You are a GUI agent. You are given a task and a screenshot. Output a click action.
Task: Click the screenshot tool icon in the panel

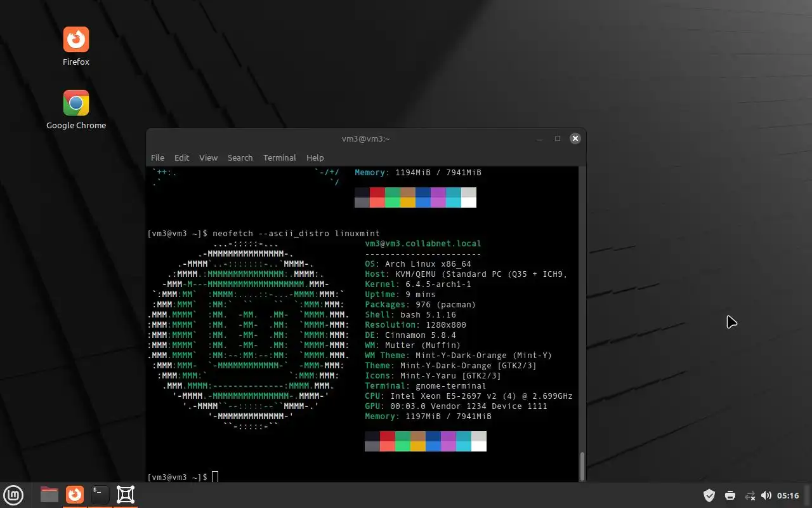click(x=126, y=495)
